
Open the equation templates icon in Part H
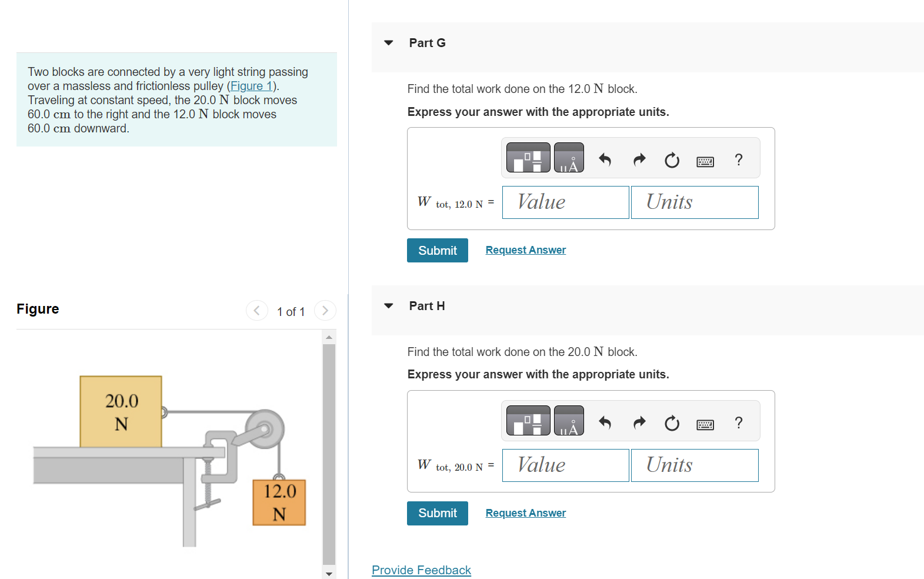pos(527,420)
